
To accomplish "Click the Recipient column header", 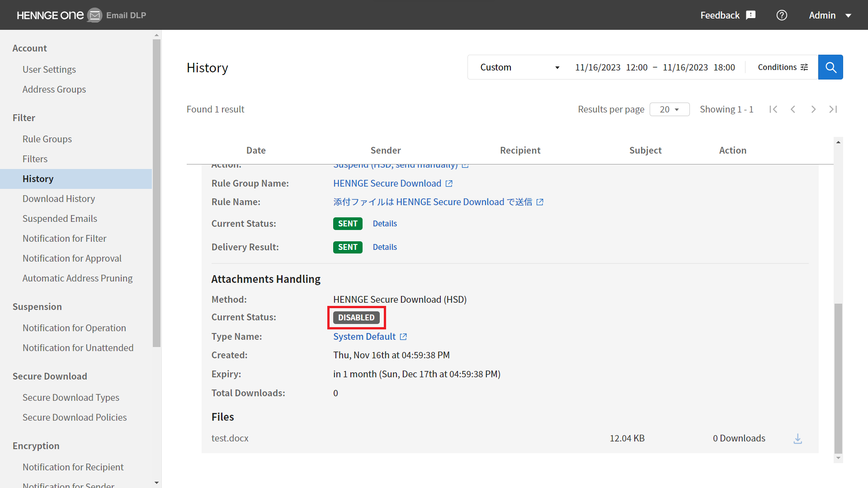I will tap(520, 150).
